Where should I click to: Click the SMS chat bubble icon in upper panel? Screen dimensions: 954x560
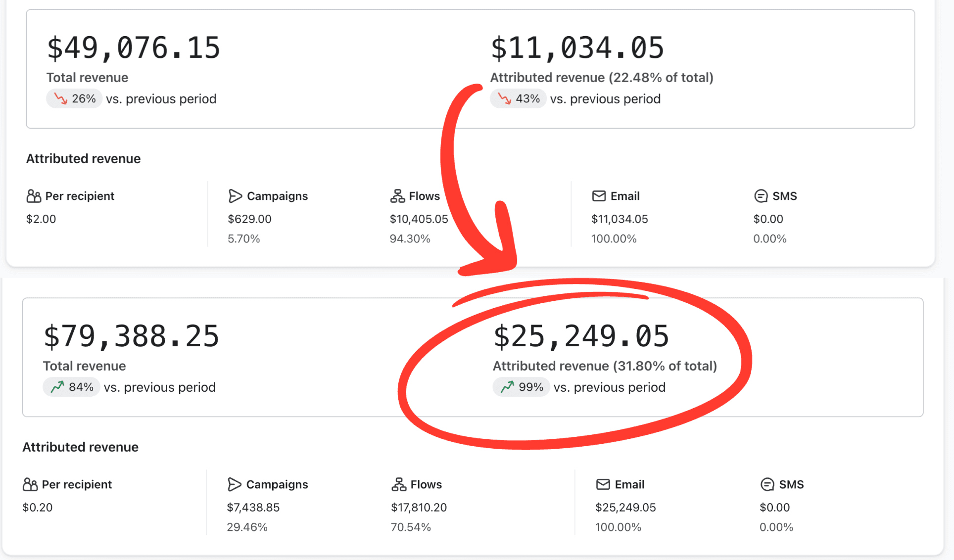point(761,196)
